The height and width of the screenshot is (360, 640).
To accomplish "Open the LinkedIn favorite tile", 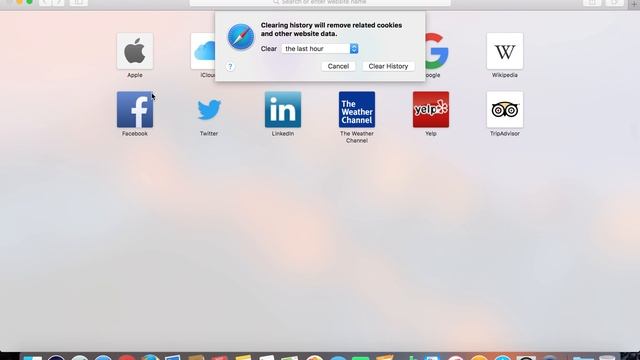I will pyautogui.click(x=283, y=109).
